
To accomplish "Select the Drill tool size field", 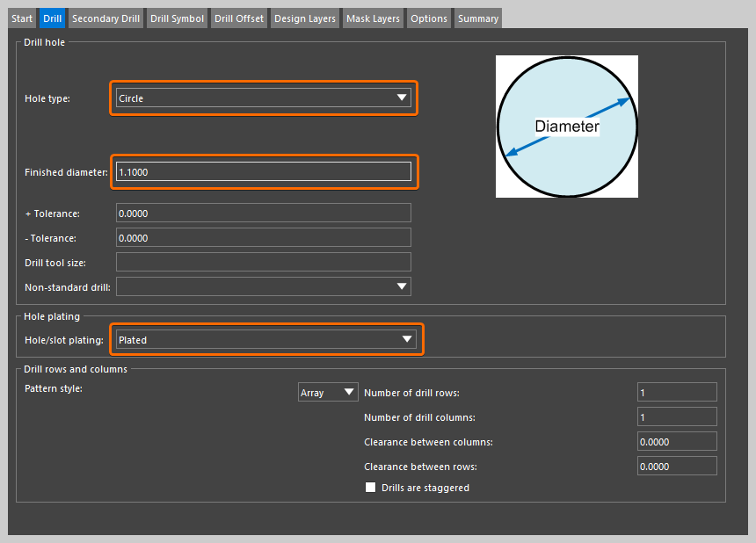I will click(263, 262).
